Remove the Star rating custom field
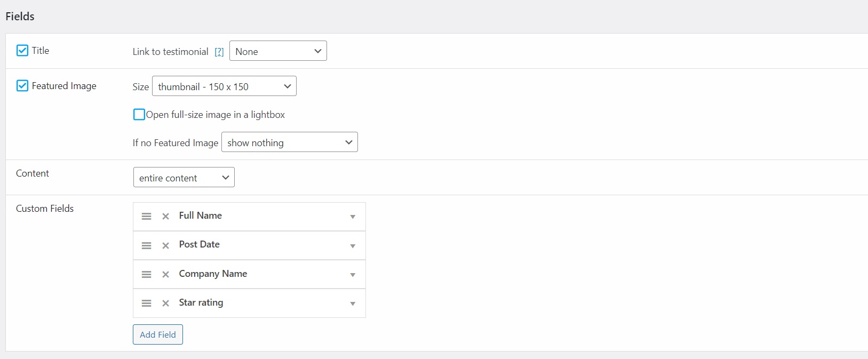Viewport: 868px width, 359px height. pyautogui.click(x=166, y=303)
